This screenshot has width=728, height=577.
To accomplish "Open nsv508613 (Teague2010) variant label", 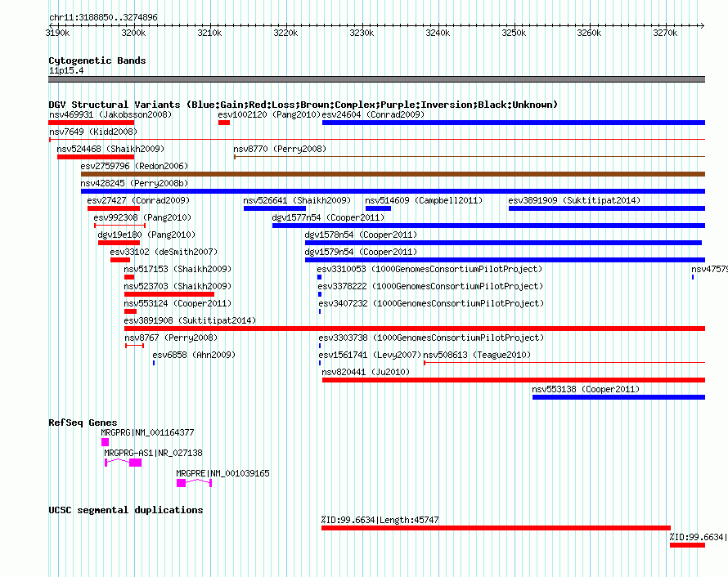I will coord(477,355).
